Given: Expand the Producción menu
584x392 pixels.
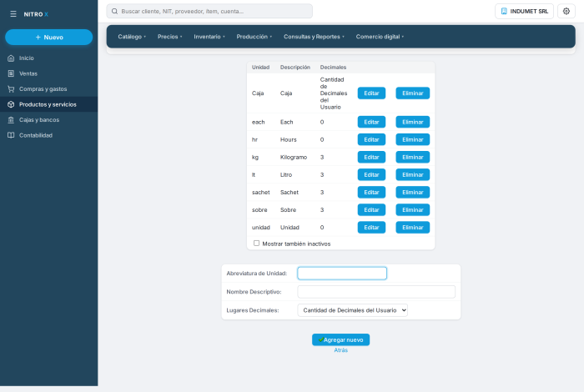Looking at the screenshot, I should click(254, 37).
